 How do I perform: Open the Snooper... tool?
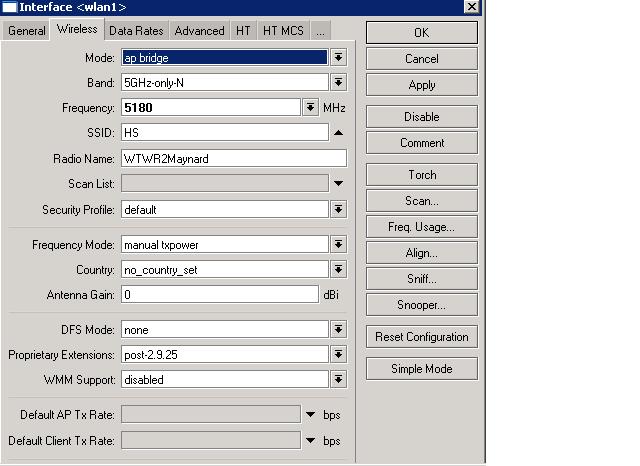422,305
